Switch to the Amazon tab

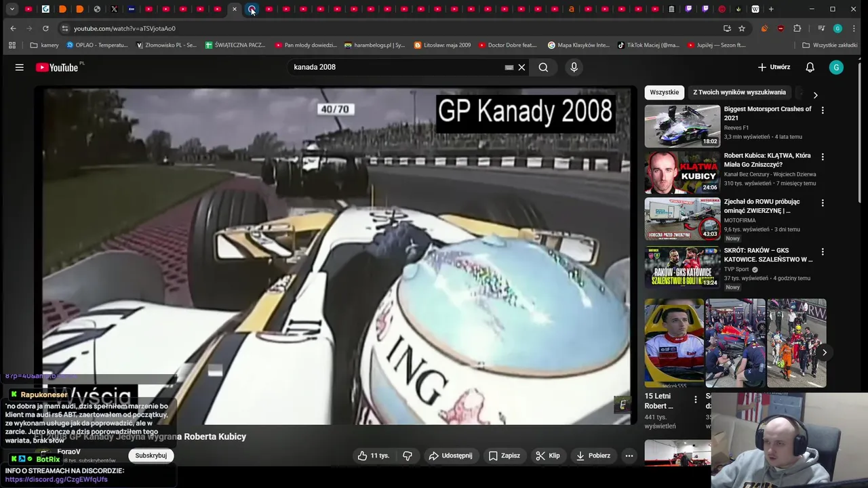[572, 9]
